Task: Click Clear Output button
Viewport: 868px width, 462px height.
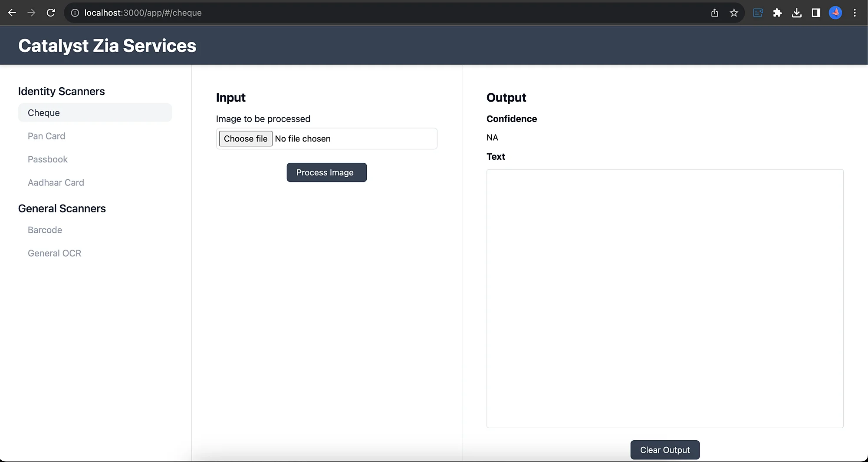Action: 665,450
